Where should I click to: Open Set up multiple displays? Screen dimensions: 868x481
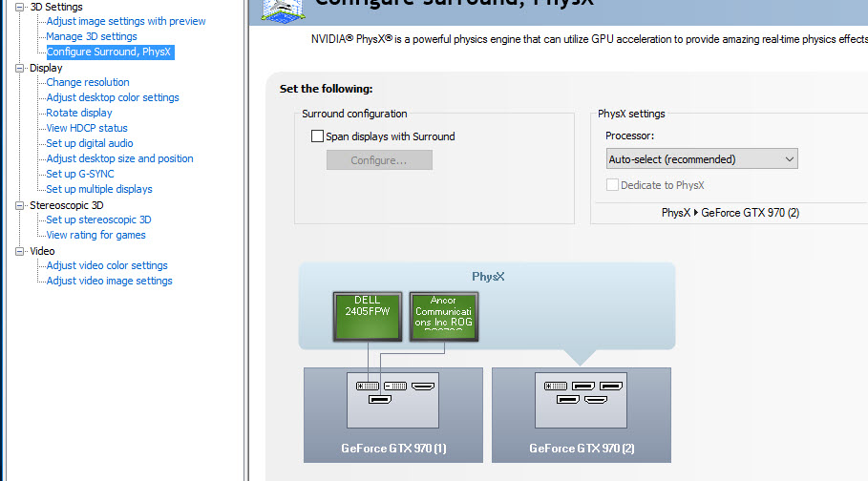click(99, 189)
